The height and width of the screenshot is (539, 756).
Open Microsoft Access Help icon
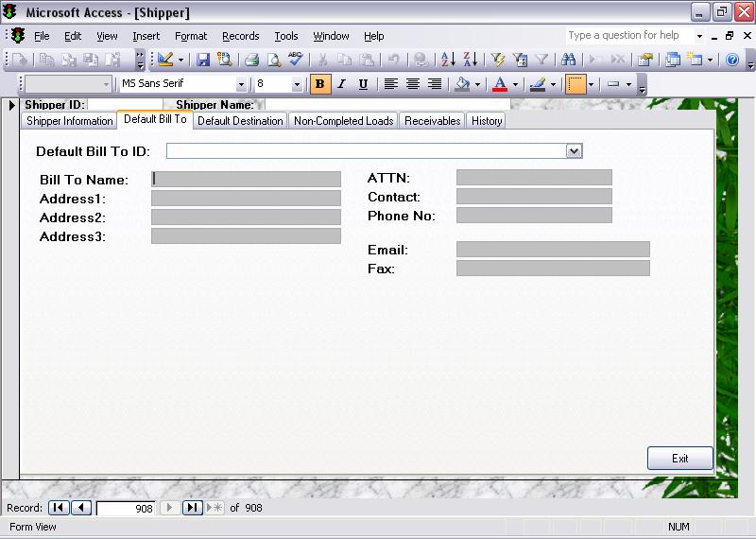(731, 60)
